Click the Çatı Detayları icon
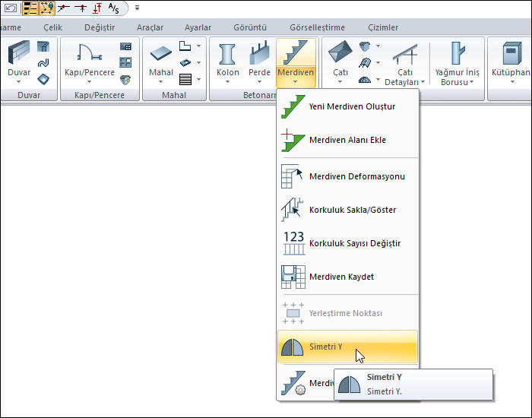 (x=403, y=55)
